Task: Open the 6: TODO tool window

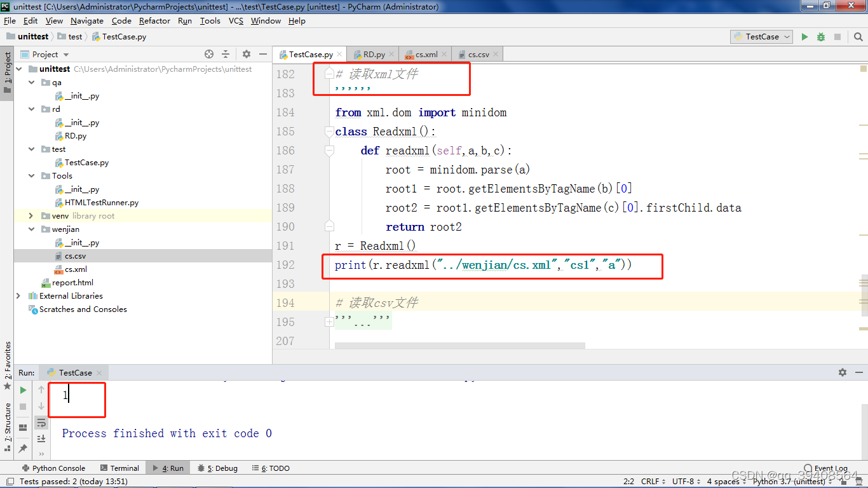Action: point(271,468)
